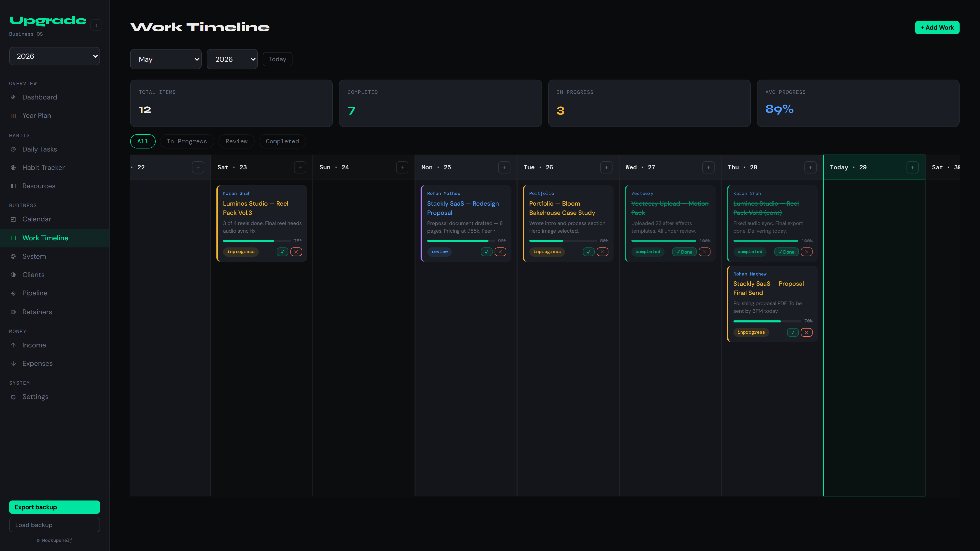Open the sidebar year 2026 dropdown

coord(54,56)
